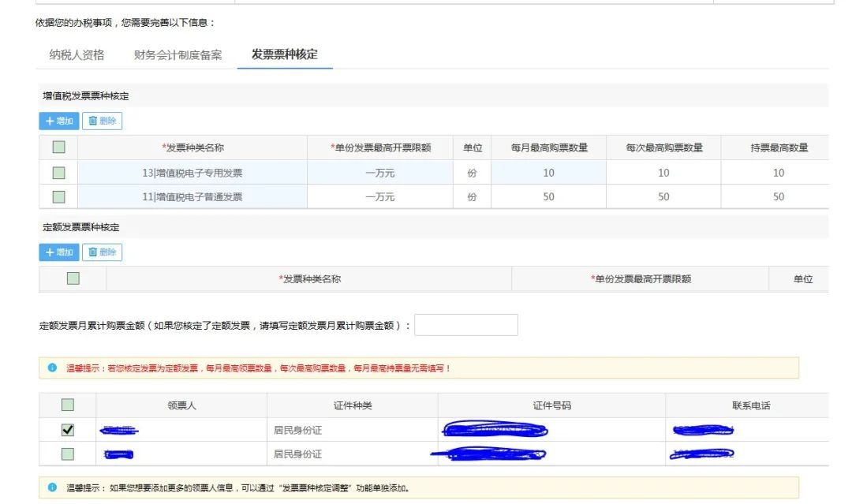Check the 13|增值税电子专用发票 row checkbox
The width and height of the screenshot is (852, 504).
[58, 173]
